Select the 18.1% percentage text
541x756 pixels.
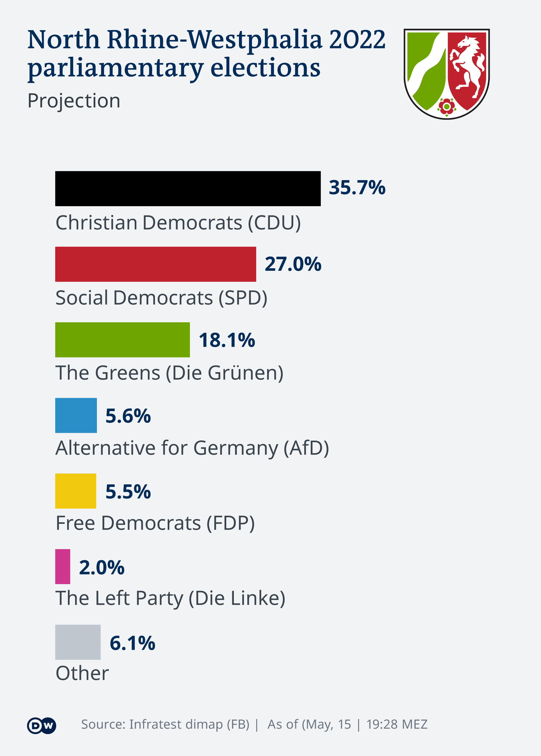(227, 340)
